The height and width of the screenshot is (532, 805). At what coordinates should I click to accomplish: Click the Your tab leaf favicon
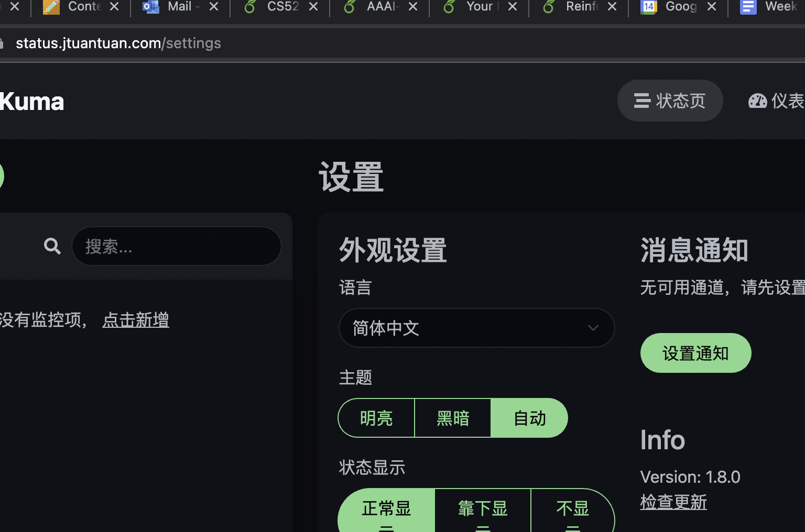click(x=449, y=7)
